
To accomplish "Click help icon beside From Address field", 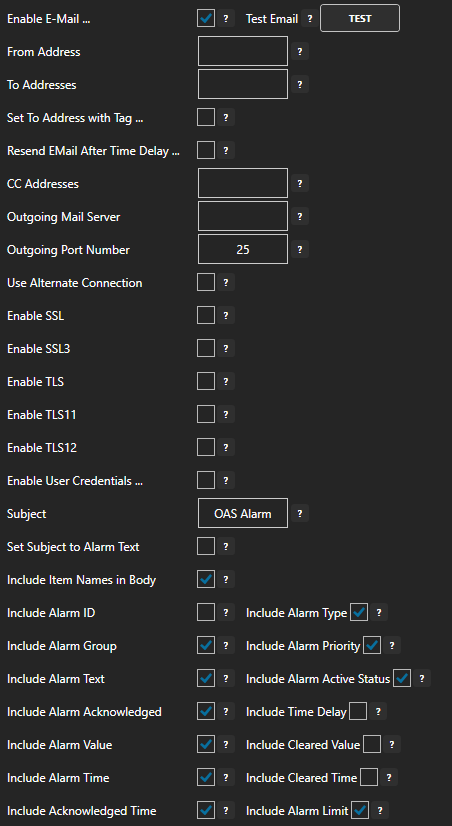I will (300, 52).
